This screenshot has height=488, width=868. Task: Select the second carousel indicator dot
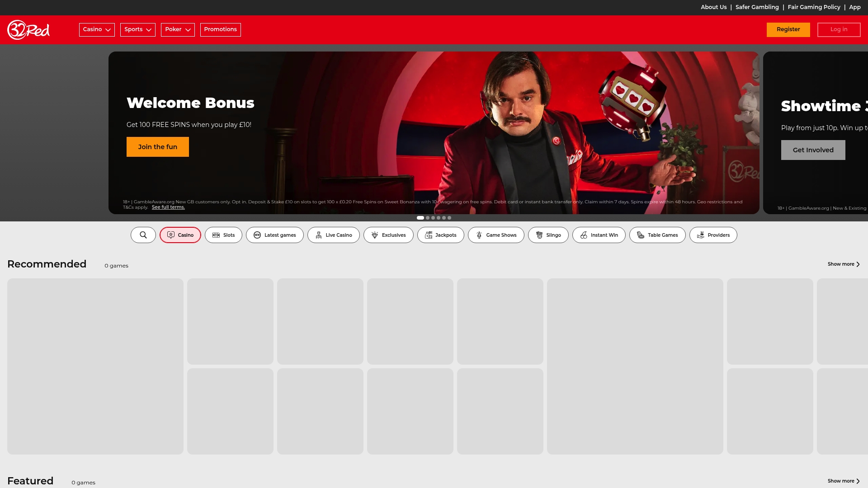coord(428,218)
